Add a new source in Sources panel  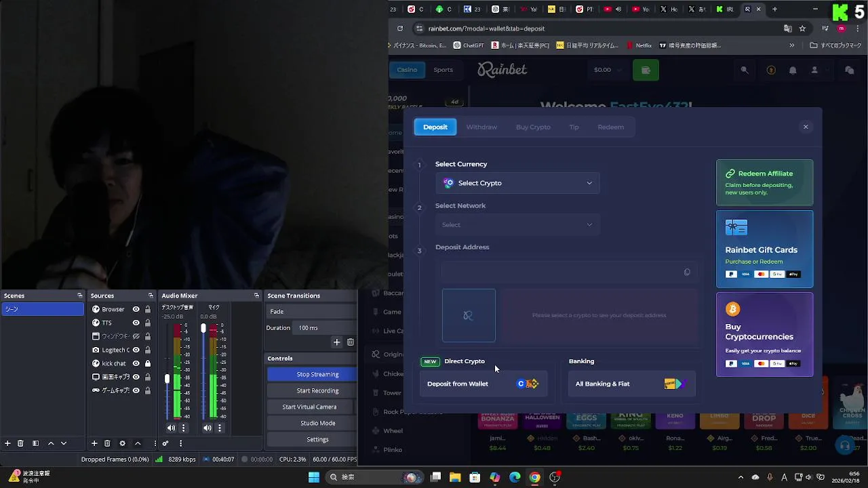tap(94, 443)
